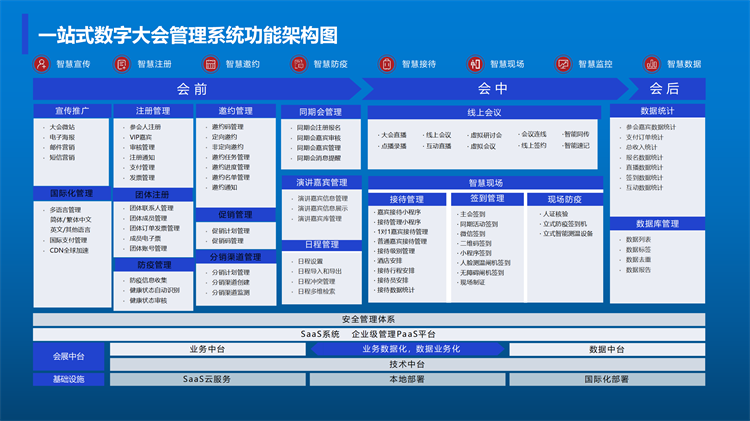Click the 现场防疫 header
750x421 pixels.
pyautogui.click(x=564, y=199)
